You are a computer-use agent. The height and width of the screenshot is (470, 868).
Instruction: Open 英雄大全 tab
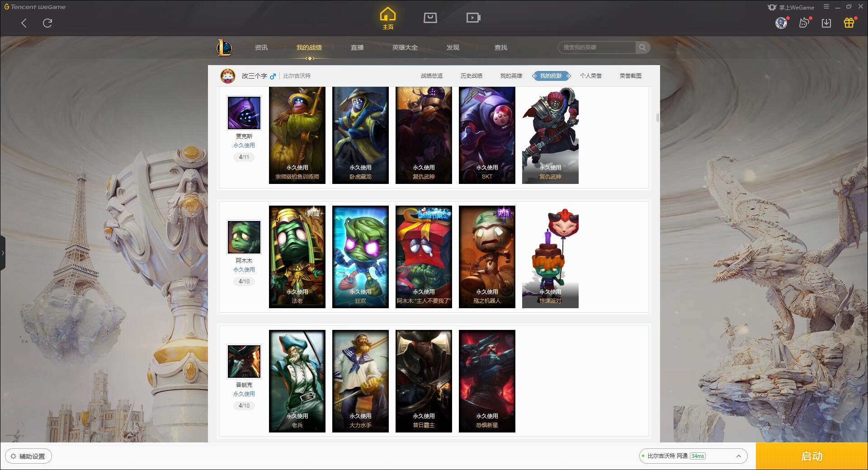tap(405, 47)
